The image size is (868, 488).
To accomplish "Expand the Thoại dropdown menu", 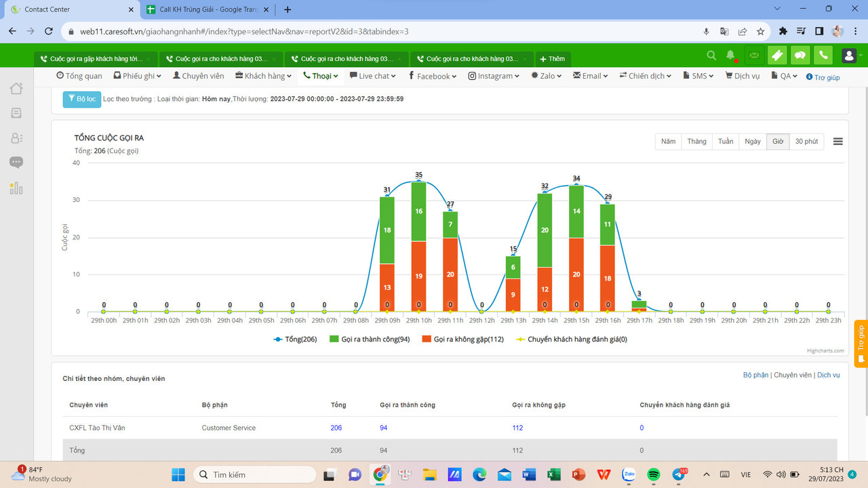I will pyautogui.click(x=321, y=76).
